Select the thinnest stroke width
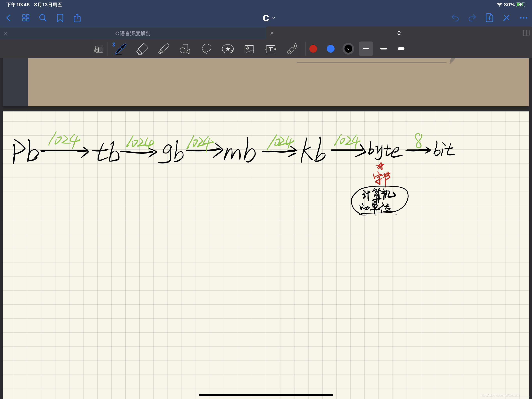532x399 pixels. 366,49
